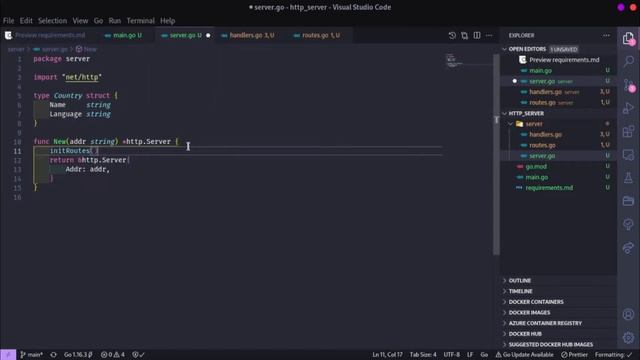
Task: Open the Run menu
Action: (115, 21)
